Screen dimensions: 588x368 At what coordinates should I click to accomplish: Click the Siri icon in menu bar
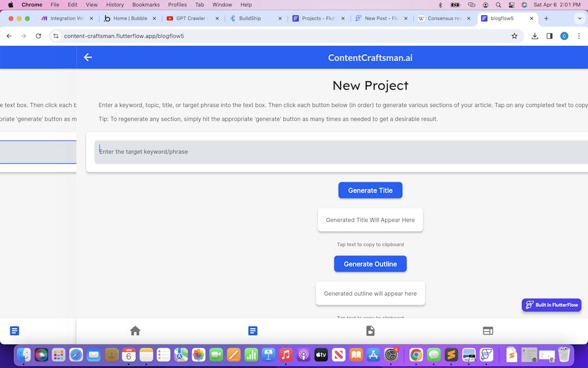[x=524, y=5]
